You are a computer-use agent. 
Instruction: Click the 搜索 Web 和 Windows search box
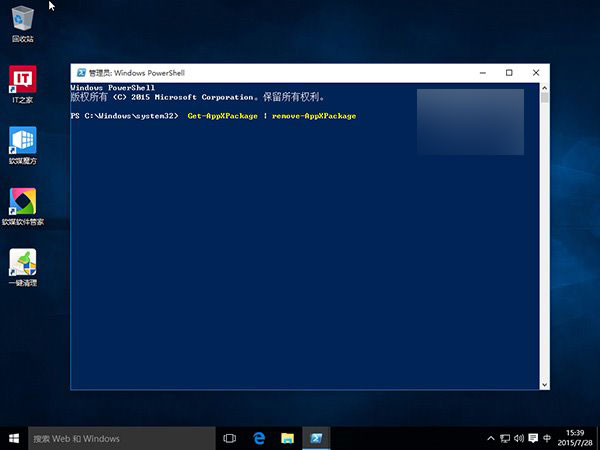click(x=120, y=438)
